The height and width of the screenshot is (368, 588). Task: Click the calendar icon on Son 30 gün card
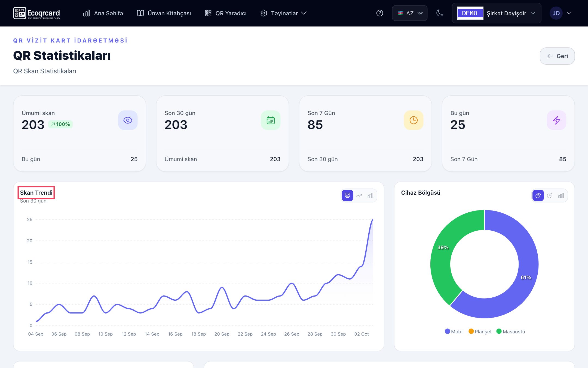[x=271, y=120]
